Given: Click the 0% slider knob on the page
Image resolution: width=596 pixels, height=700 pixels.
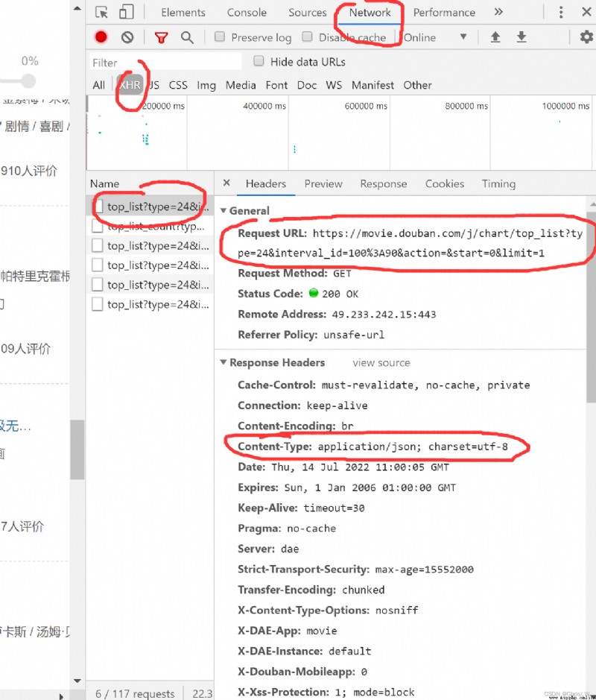Looking at the screenshot, I should tap(28, 81).
